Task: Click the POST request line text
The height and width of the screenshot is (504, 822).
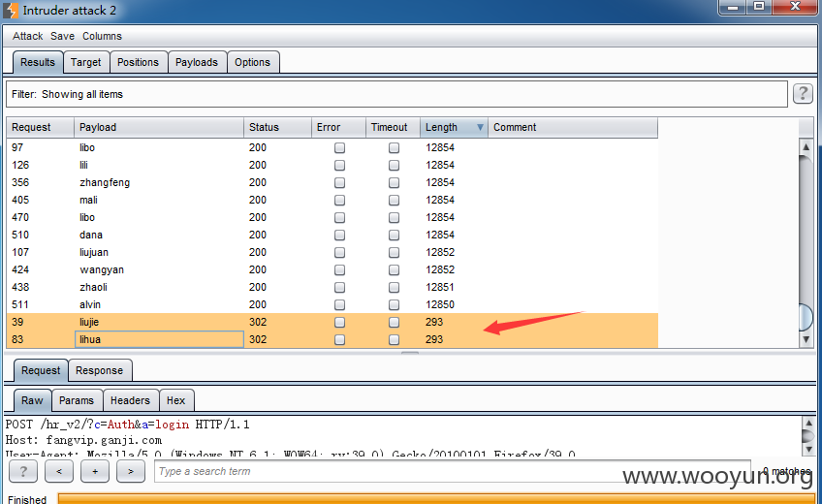Action: click(127, 425)
